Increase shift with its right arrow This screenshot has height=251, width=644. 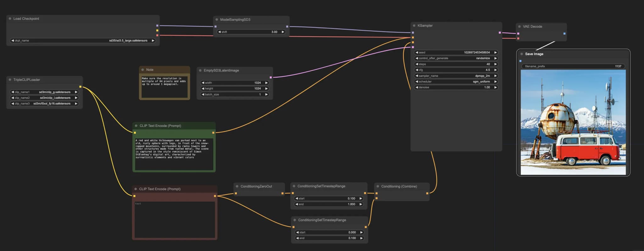(283, 32)
